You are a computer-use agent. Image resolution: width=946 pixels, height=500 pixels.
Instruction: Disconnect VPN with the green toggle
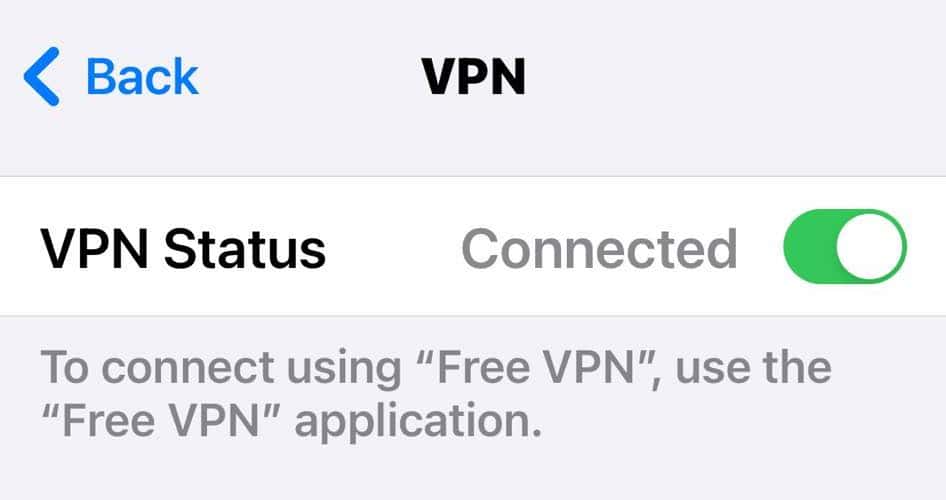pos(845,247)
